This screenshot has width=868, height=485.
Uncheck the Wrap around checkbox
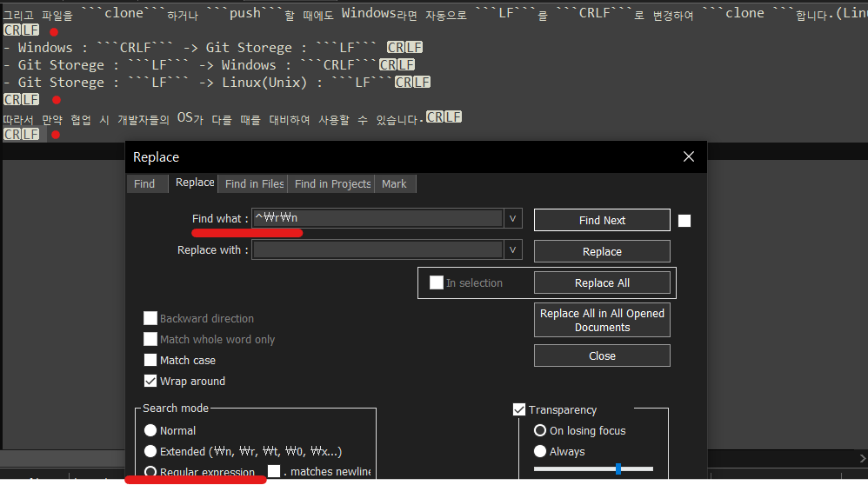click(x=150, y=381)
